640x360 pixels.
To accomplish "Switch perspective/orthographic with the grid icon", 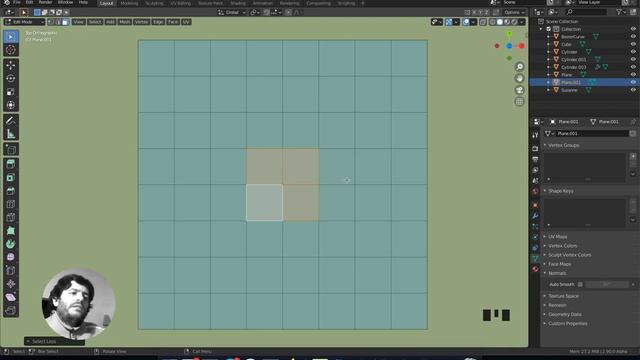I will [519, 102].
